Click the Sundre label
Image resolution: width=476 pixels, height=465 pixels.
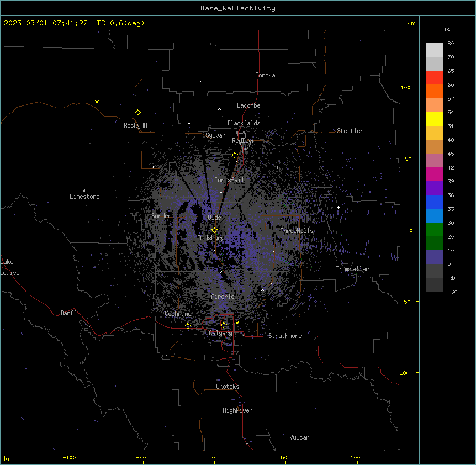161,216
